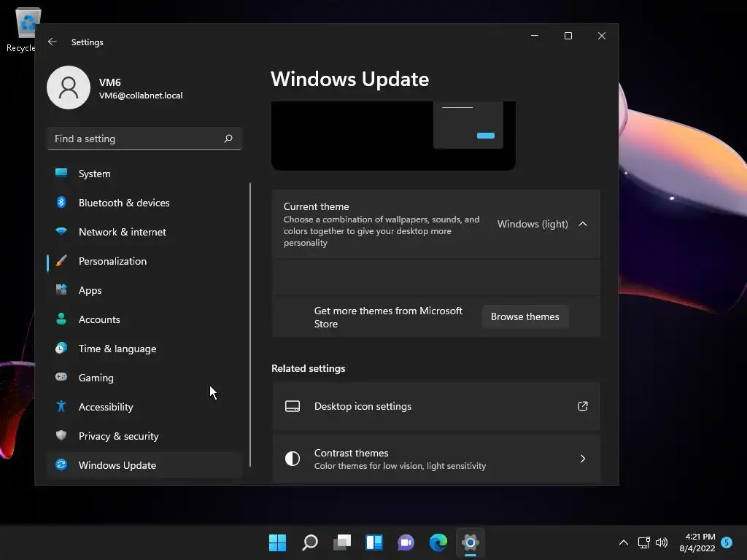Click the System monitor icon
The width and height of the screenshot is (747, 560).
(61, 174)
